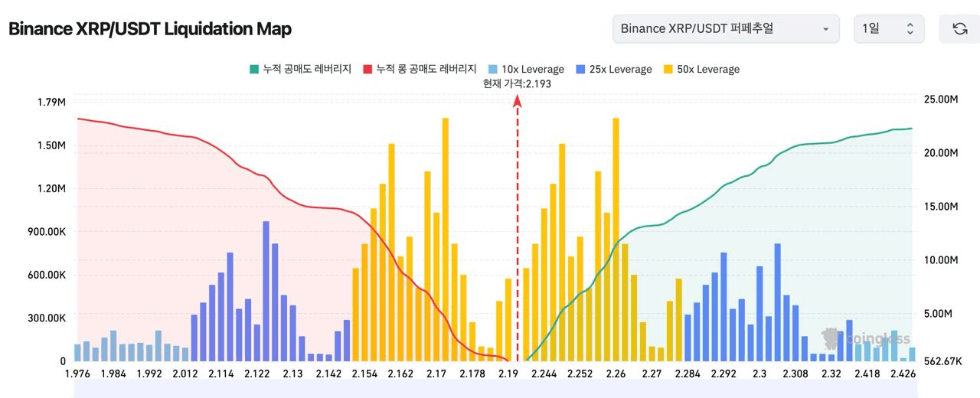Click the 5.00M right axis value
This screenshot has width=980, height=398.
click(x=939, y=314)
